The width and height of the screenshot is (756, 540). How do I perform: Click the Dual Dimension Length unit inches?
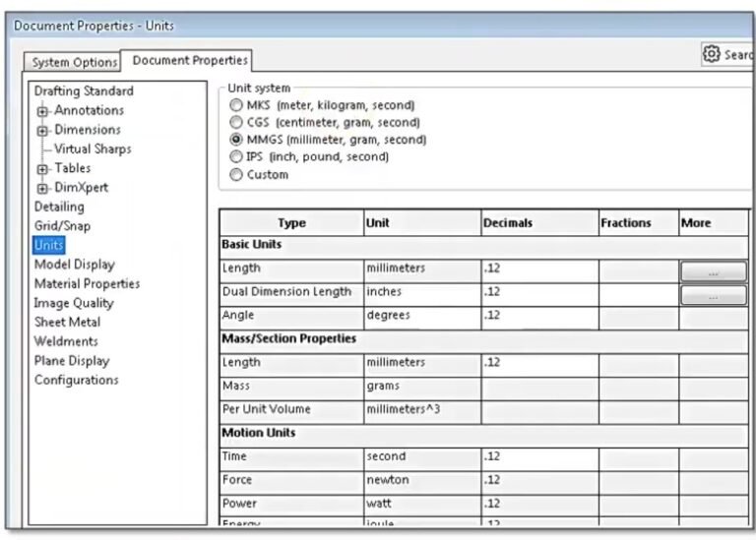pos(422,295)
